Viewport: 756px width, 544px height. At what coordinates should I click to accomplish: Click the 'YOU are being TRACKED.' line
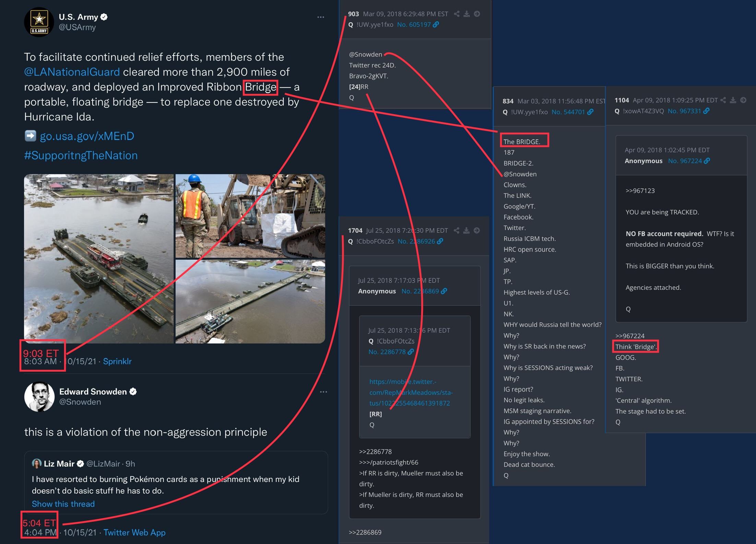(x=662, y=212)
